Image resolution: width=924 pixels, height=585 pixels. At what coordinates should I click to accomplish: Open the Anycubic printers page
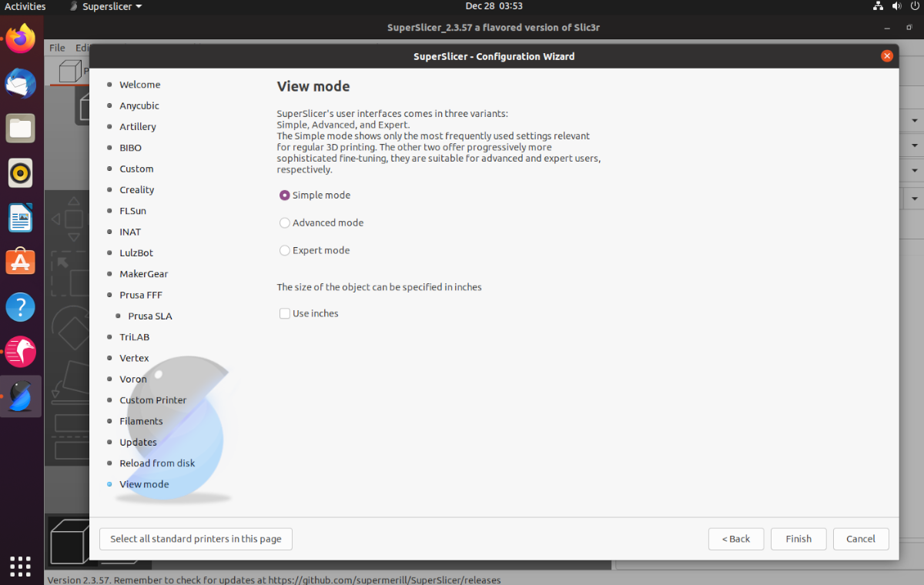[x=139, y=106]
